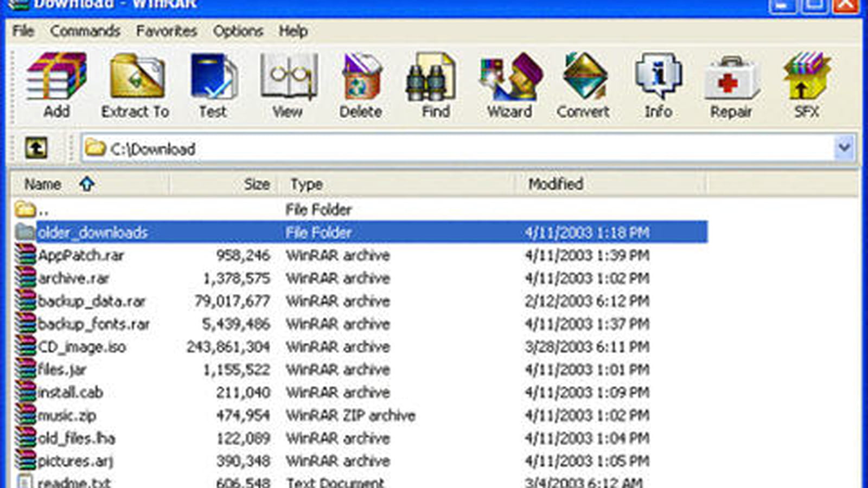Run the Test archive tool
Screen dimensions: 868x488
213,76
